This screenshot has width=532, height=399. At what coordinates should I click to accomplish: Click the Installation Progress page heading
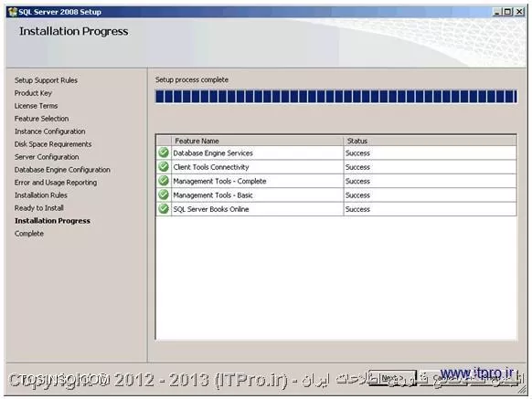[x=74, y=31]
